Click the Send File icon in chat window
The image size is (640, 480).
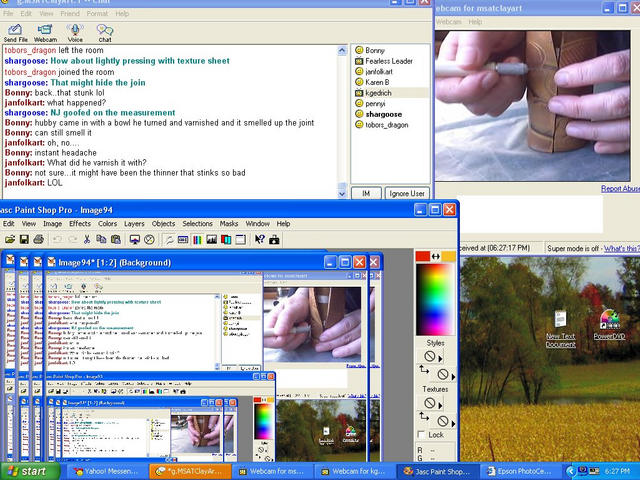coord(15,33)
